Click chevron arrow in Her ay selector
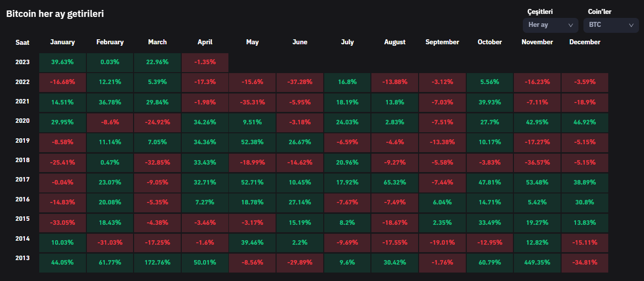The width and height of the screenshot is (644, 281). coord(571,25)
